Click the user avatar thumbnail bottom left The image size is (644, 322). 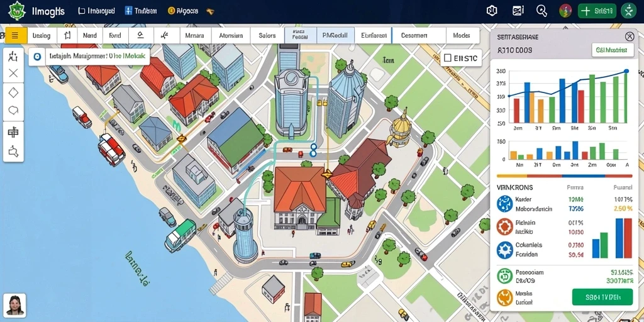click(15, 305)
